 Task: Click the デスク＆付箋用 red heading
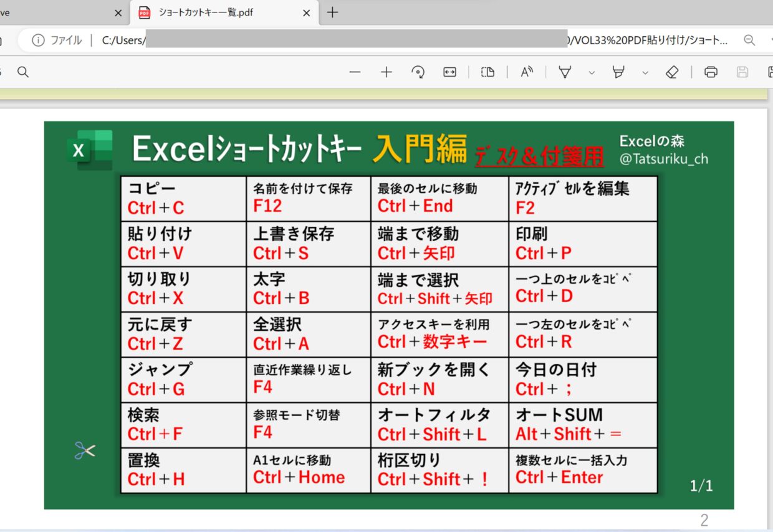(539, 156)
